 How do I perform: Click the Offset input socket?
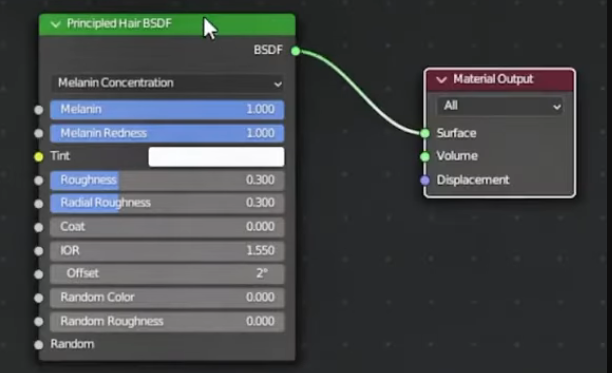39,274
